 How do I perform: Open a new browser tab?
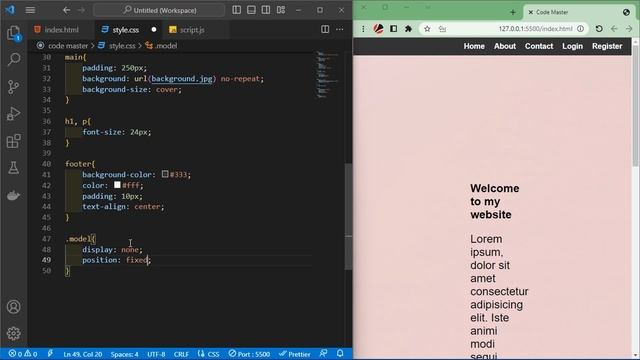513,12
